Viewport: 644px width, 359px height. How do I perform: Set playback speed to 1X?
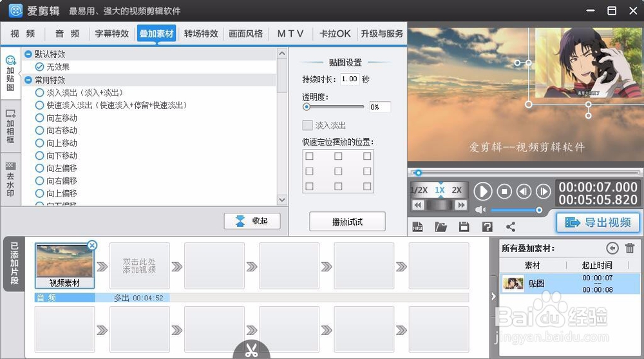pyautogui.click(x=440, y=190)
